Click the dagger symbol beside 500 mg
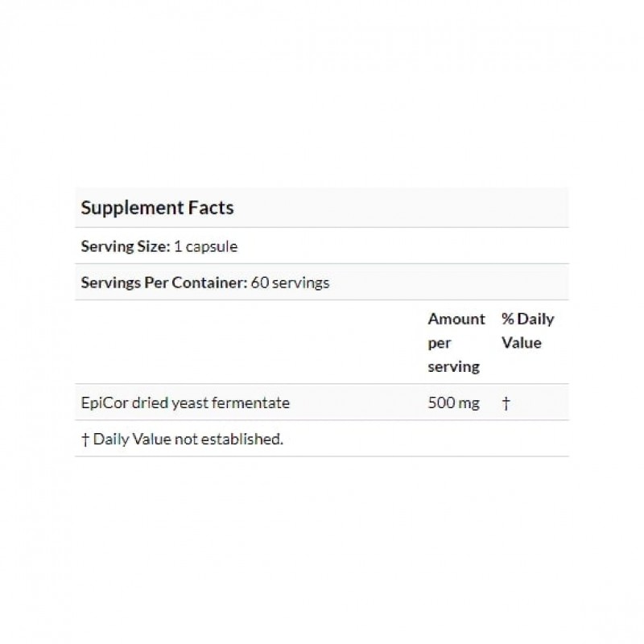Screen dimensions: 644x644 pyautogui.click(x=506, y=403)
